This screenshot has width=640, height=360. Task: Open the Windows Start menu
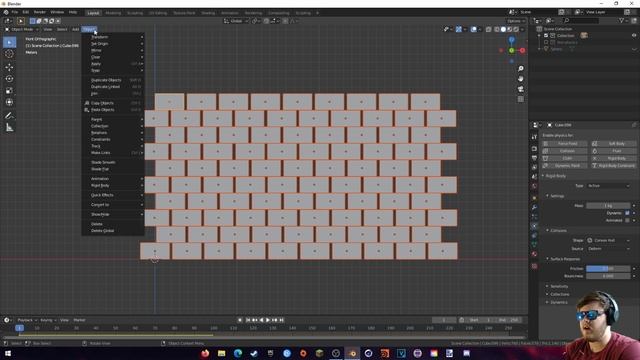pyautogui.click(x=7, y=353)
